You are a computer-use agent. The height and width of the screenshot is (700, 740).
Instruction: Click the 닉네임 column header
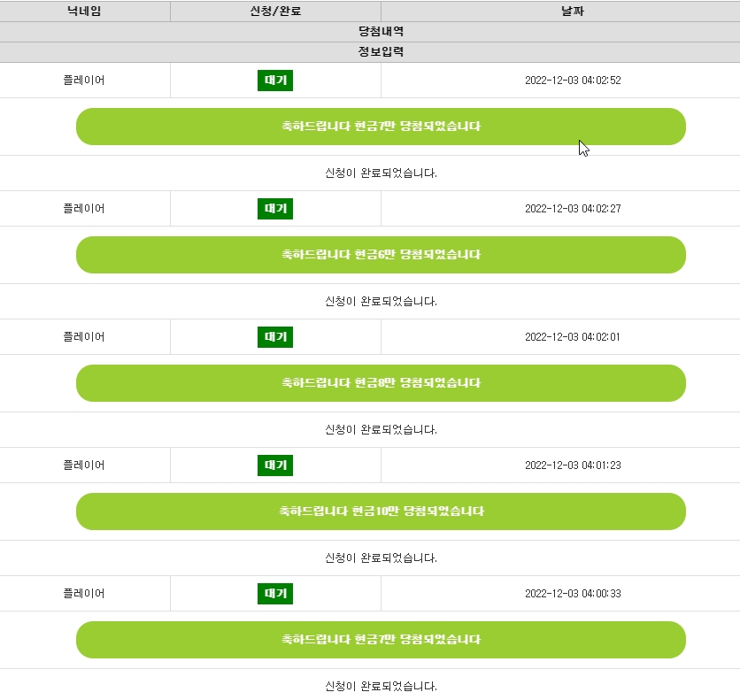click(84, 11)
